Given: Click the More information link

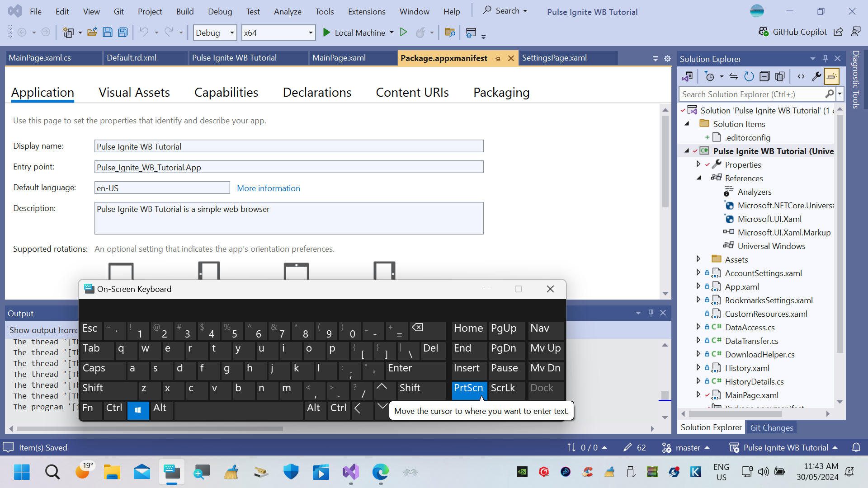Looking at the screenshot, I should tap(268, 188).
